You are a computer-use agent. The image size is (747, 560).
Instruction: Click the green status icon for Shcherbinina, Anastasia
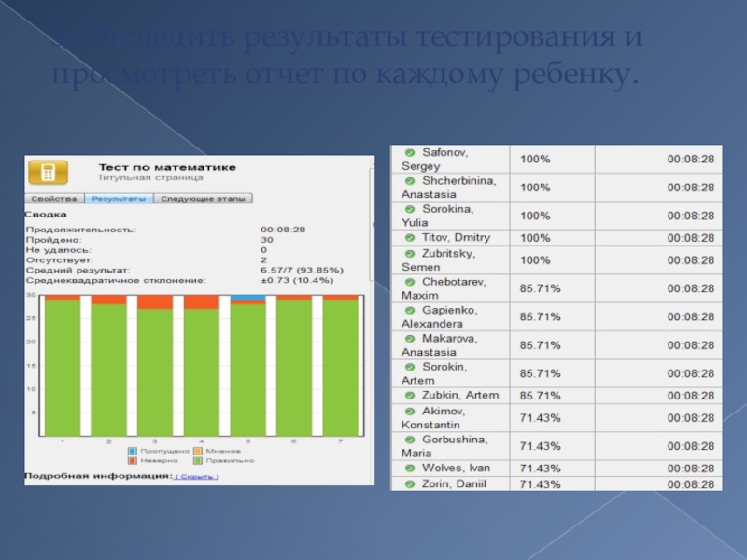point(410,181)
